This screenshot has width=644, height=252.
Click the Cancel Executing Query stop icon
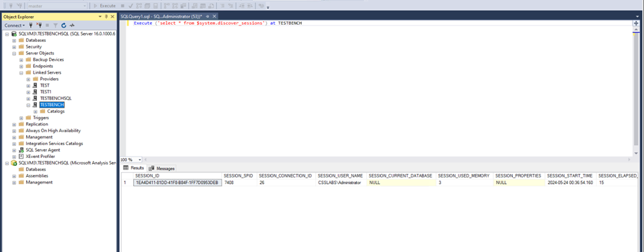[x=122, y=6]
